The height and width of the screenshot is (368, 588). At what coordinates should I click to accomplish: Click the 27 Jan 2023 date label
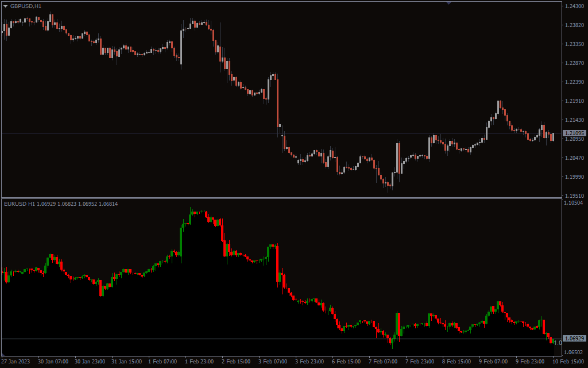pos(16,362)
